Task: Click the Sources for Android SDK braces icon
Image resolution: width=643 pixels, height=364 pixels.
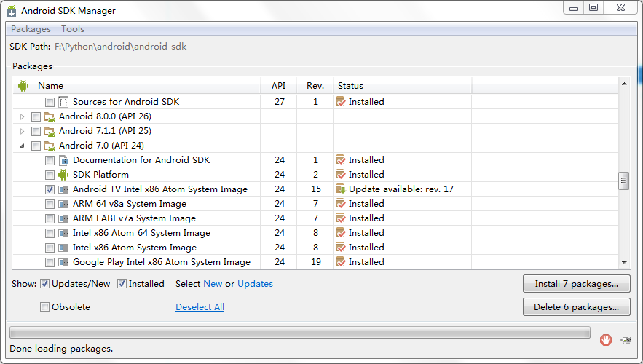Action: 63,102
